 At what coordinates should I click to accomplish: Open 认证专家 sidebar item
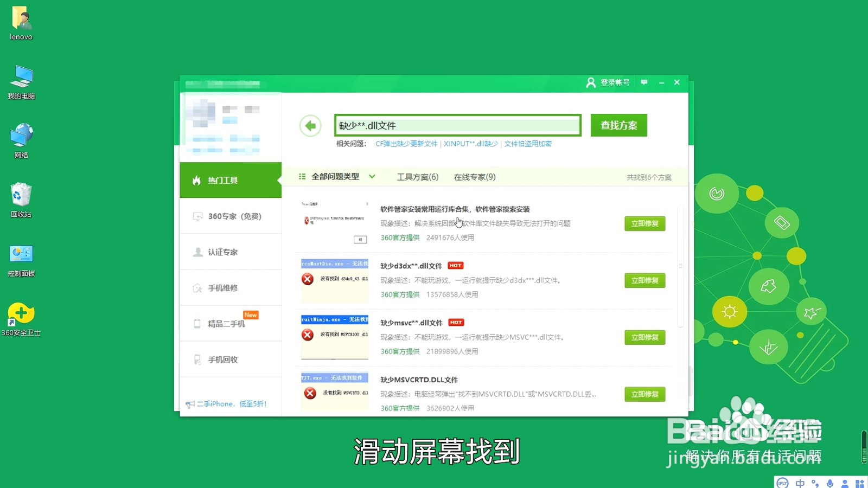231,252
